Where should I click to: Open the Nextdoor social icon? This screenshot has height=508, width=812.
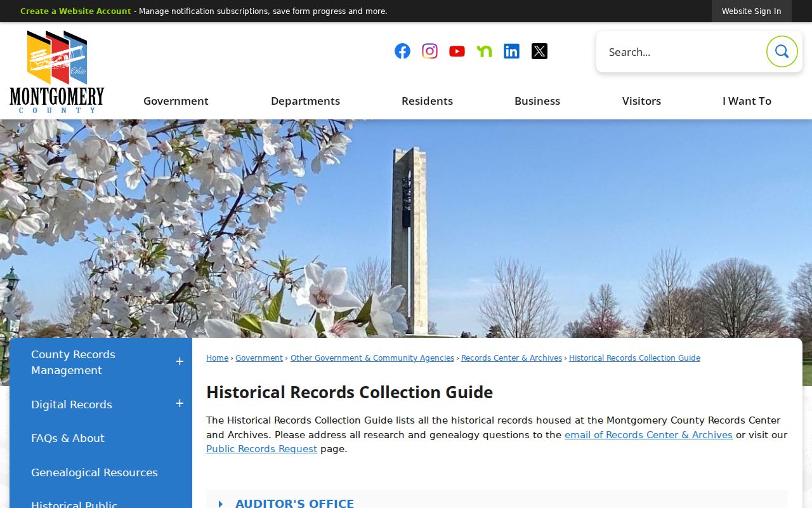[x=484, y=51]
